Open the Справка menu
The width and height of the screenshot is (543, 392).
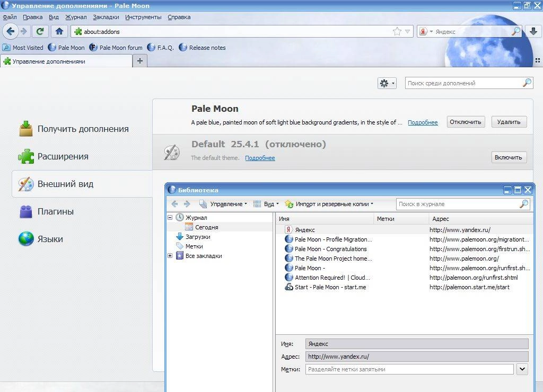[179, 17]
